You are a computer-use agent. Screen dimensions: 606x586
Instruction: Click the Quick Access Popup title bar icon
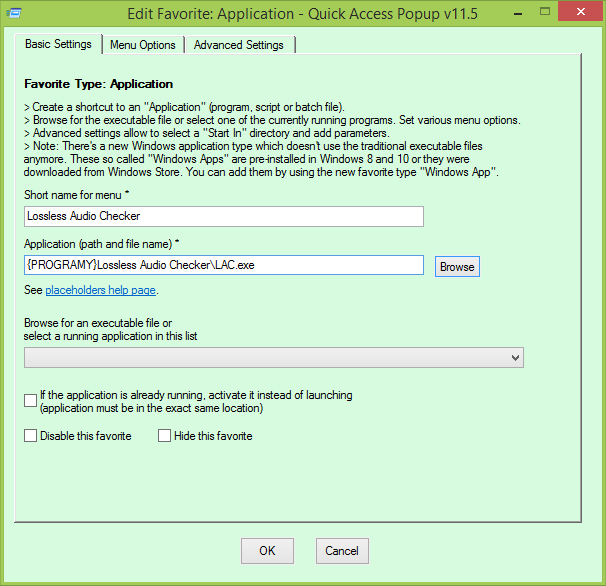(14, 14)
